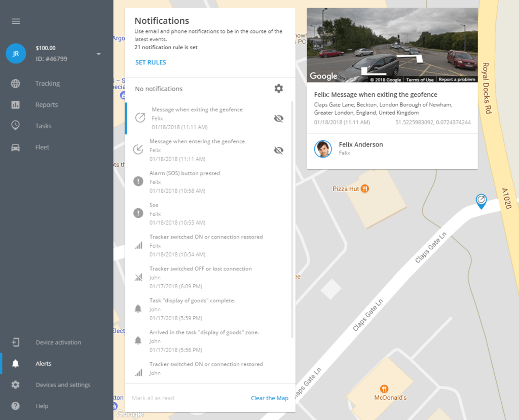This screenshot has height=420, width=519.
Task: Open Devices and settings gear
Action: pos(16,385)
